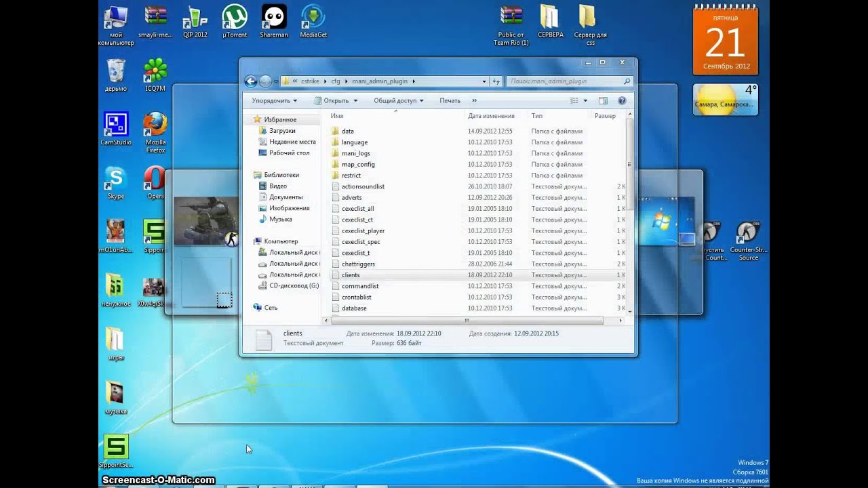Image resolution: width=868 pixels, height=488 pixels.
Task: Open the Изображения library
Action: (289, 208)
